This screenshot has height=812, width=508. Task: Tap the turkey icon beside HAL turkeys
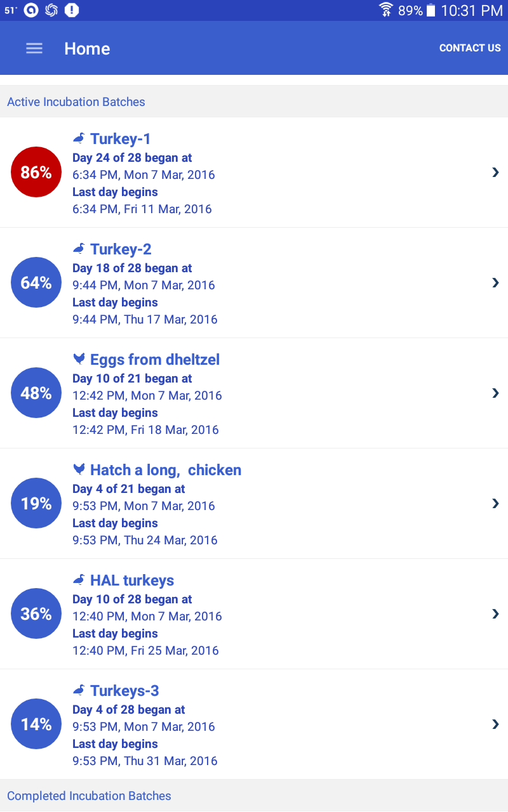[x=79, y=579]
